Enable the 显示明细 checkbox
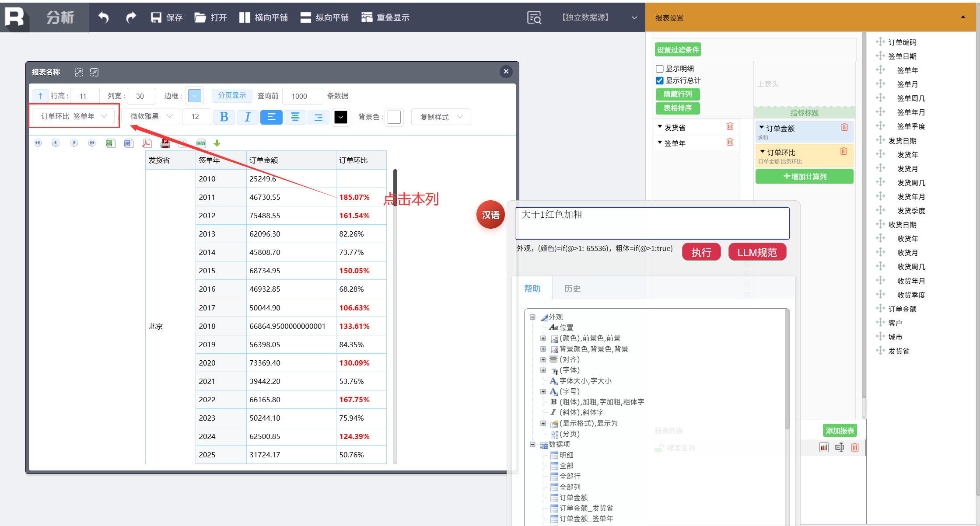Image resolution: width=980 pixels, height=526 pixels. click(x=660, y=69)
